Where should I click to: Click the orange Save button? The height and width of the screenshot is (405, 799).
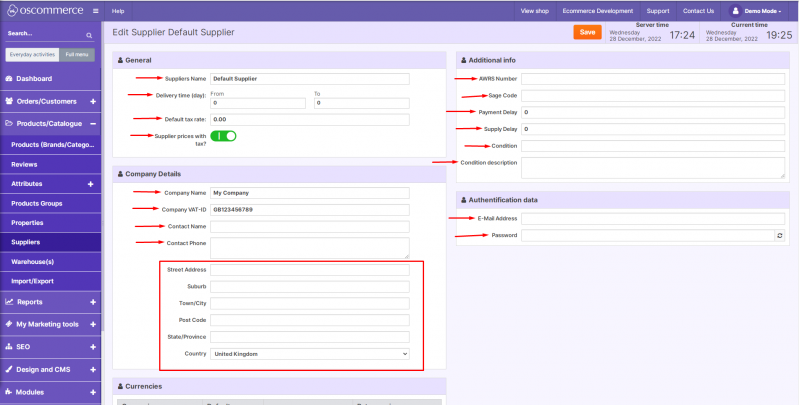point(587,32)
